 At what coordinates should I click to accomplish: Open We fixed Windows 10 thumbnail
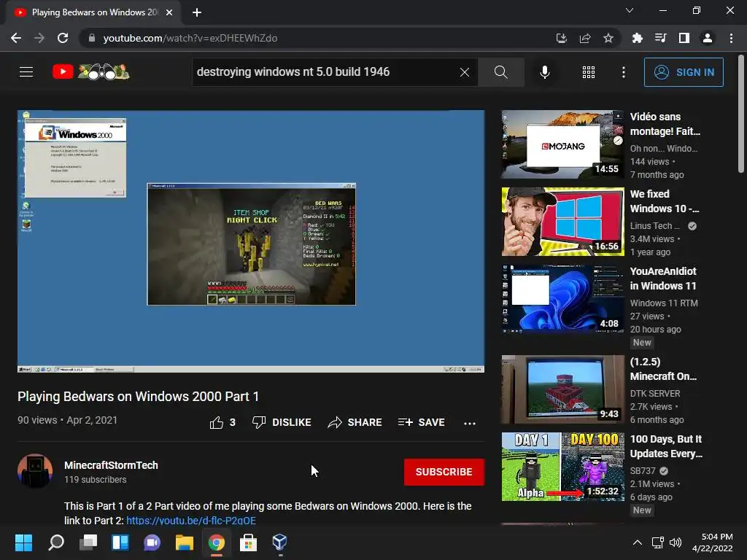coord(562,222)
